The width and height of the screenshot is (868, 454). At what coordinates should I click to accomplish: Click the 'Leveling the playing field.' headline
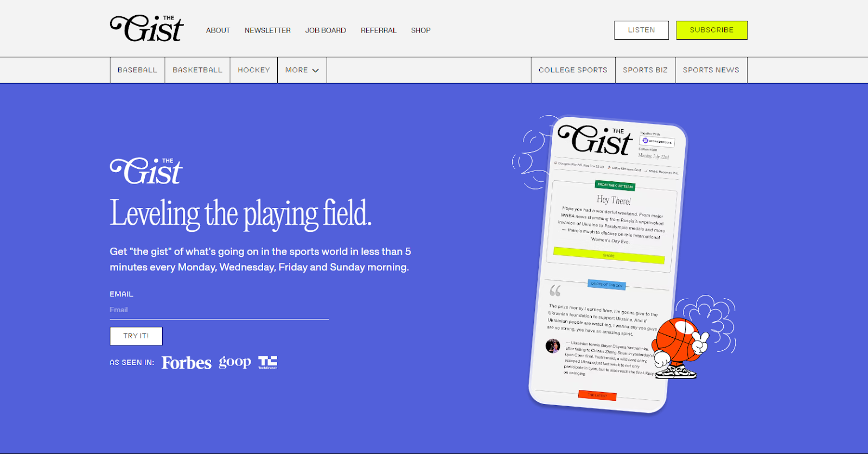coord(241,213)
